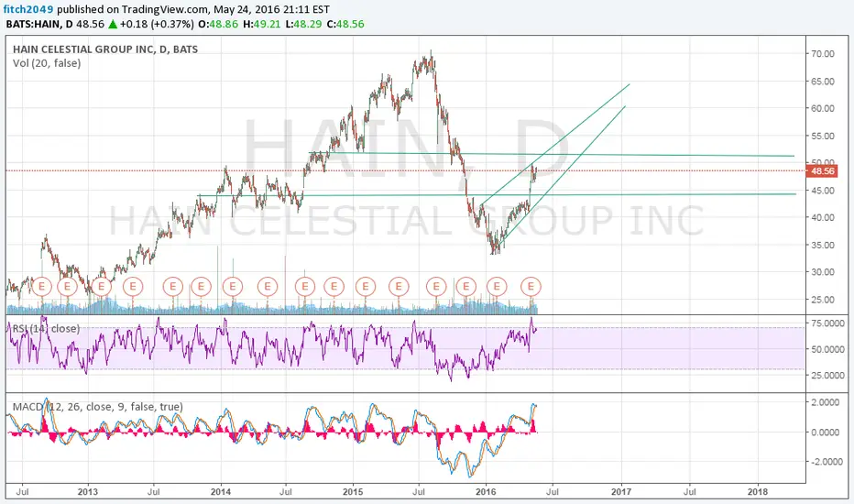Click the 2017 time axis label
The height and width of the screenshot is (504, 854).
(x=621, y=492)
